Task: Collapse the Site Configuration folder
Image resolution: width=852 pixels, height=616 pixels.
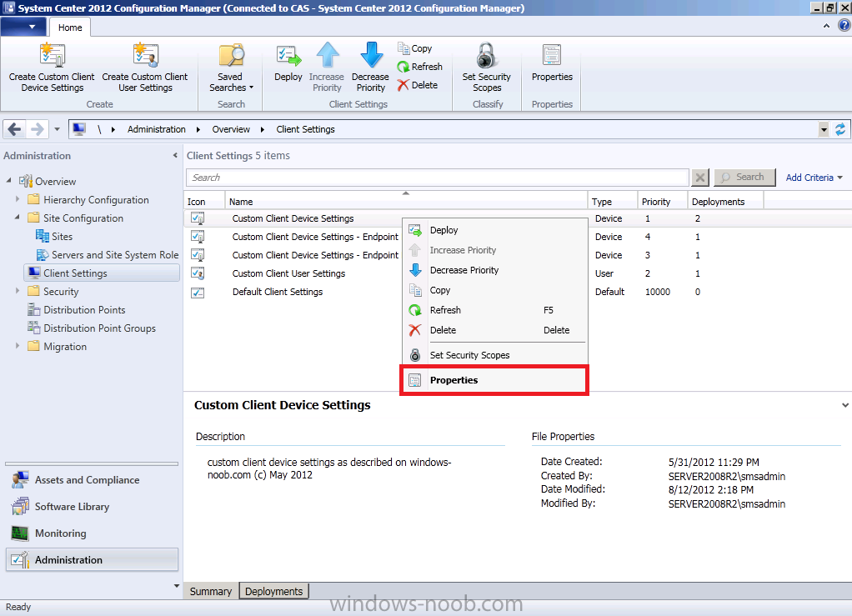Action: 18,217
